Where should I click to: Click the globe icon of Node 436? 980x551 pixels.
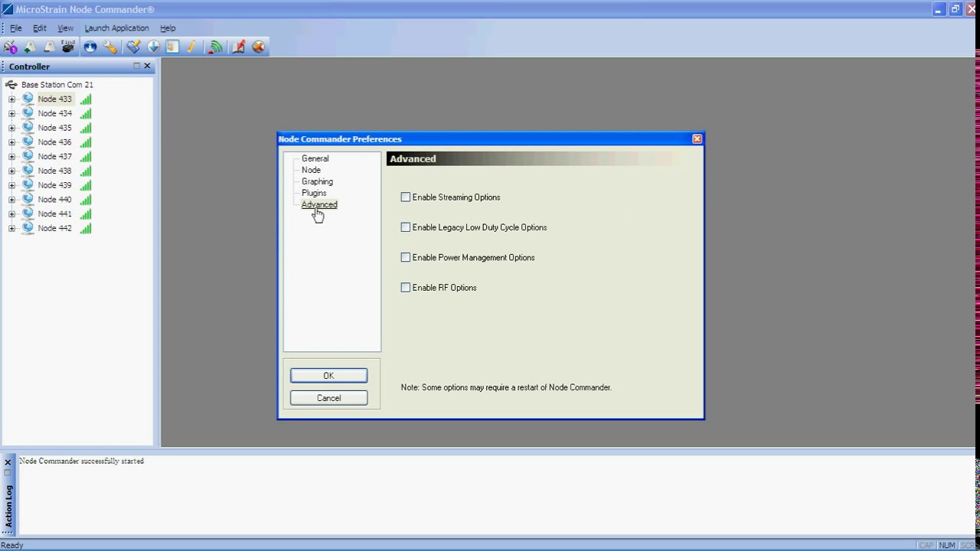point(28,142)
